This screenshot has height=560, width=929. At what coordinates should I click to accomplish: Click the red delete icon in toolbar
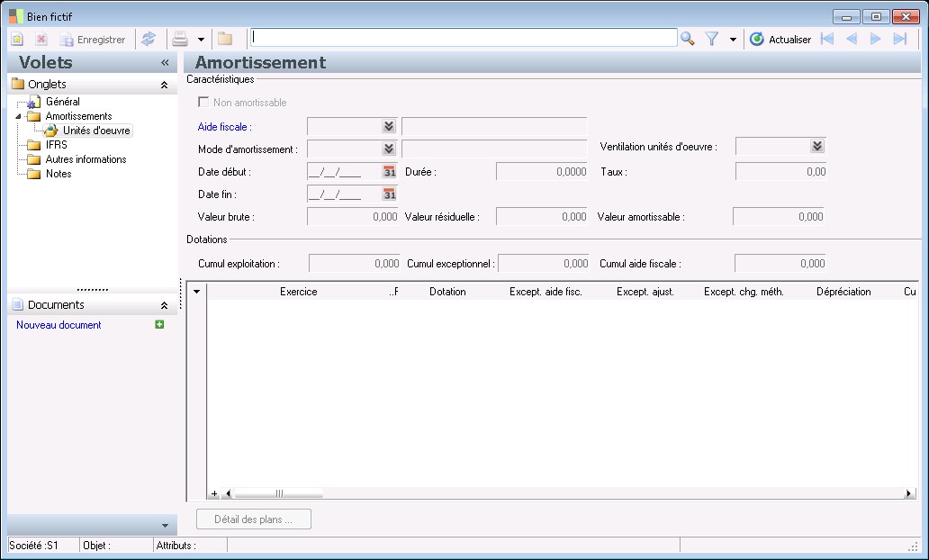pos(41,39)
